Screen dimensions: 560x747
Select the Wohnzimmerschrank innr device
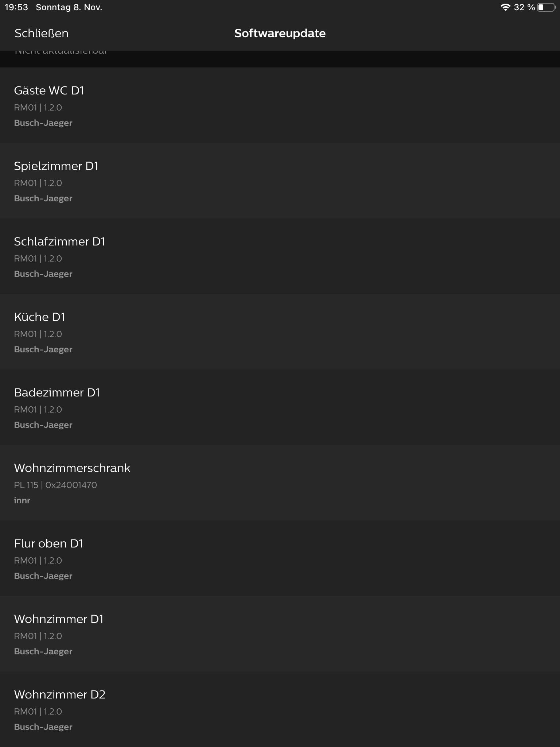coord(280,483)
